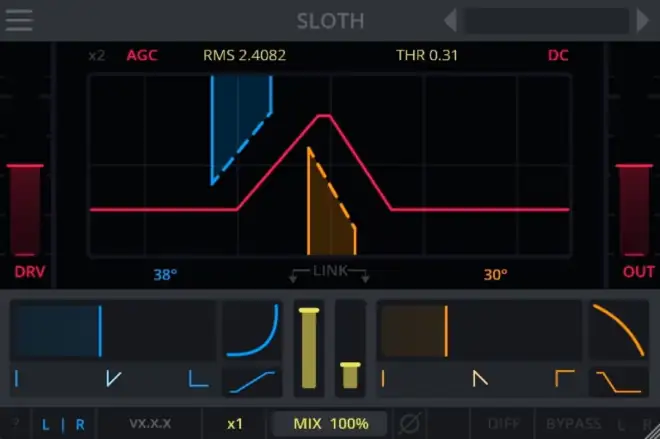Image resolution: width=660 pixels, height=439 pixels.
Task: Click the blue 38° angle value
Action: point(165,275)
